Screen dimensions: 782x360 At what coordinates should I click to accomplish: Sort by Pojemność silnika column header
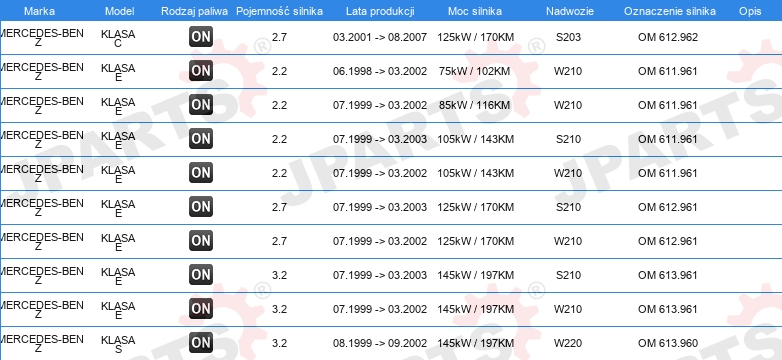pos(279,11)
